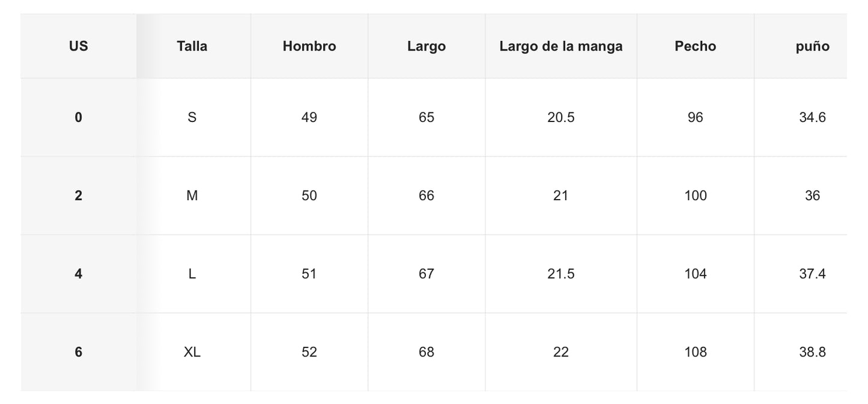This screenshot has width=868, height=404.
Task: Select the size XL cell
Action: pos(192,352)
